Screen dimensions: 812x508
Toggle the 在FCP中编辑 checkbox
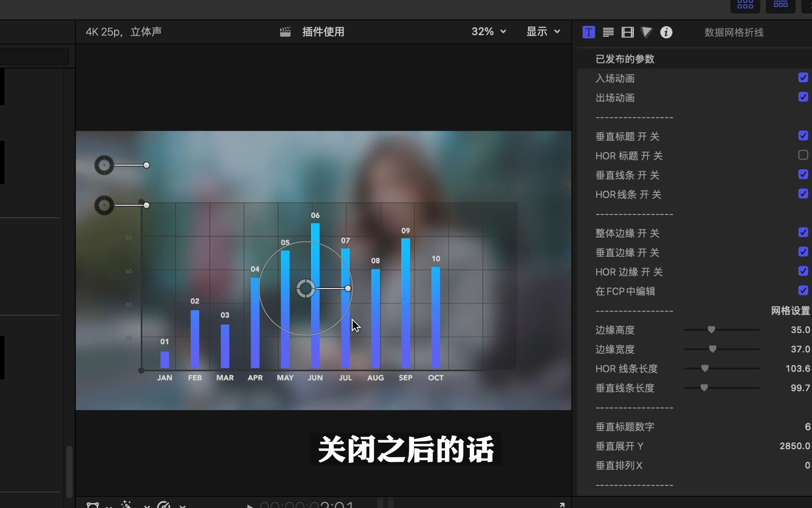pos(803,290)
